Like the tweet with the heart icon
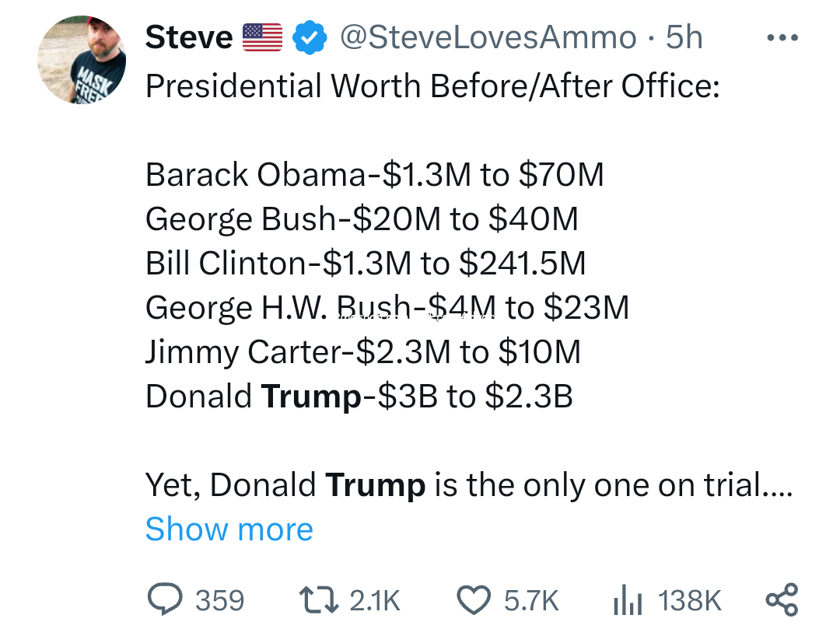Viewport: 840px width, 636px height. (472, 599)
